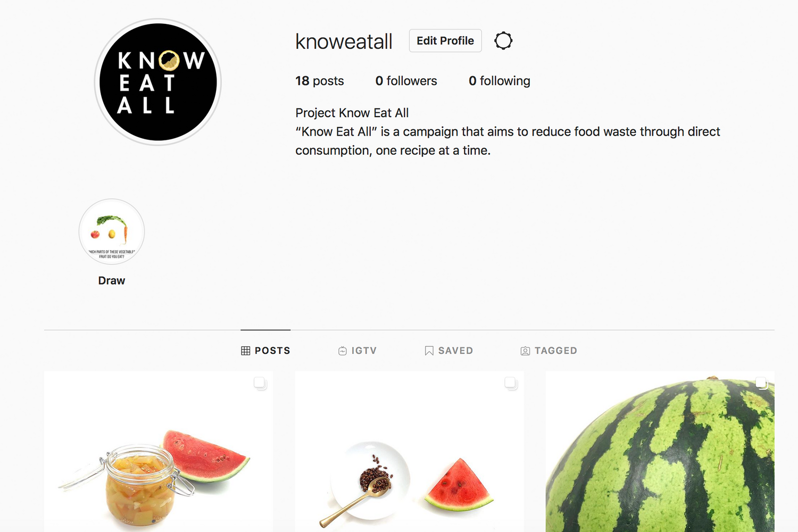Click the Know Eat All profile picture
Image resolution: width=798 pixels, height=532 pixels.
coord(158,82)
